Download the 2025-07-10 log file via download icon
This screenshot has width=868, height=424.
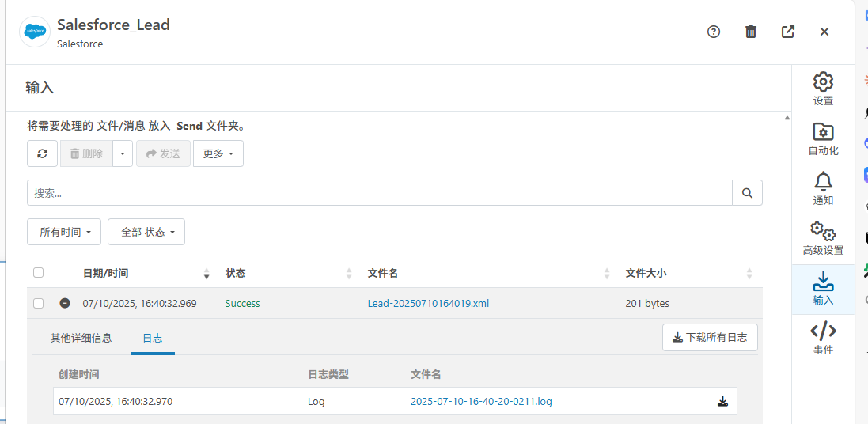[x=722, y=401]
